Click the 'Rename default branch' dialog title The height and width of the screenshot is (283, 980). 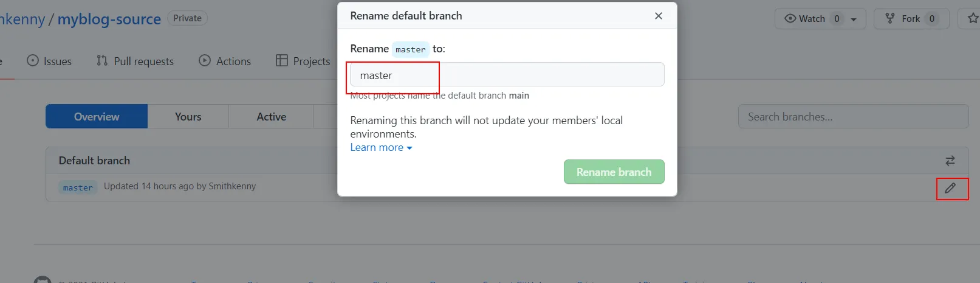(406, 16)
